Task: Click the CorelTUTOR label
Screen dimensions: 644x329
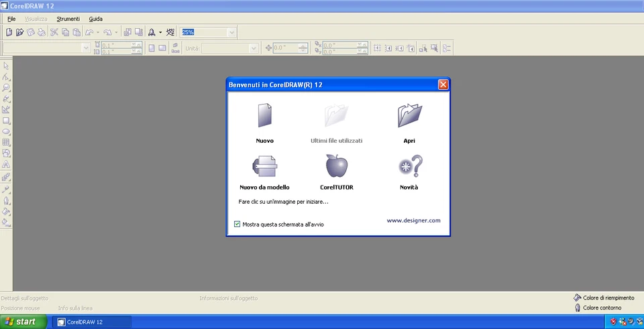Action: click(x=337, y=188)
